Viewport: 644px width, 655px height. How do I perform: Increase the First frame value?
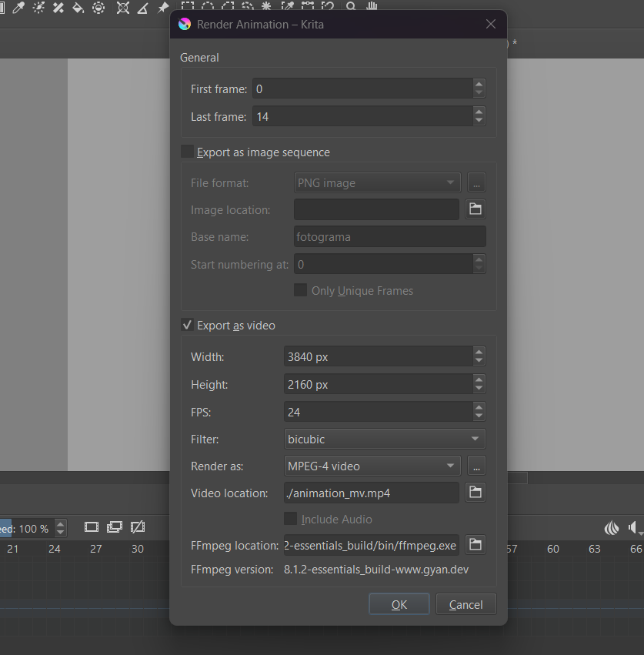[x=479, y=84]
